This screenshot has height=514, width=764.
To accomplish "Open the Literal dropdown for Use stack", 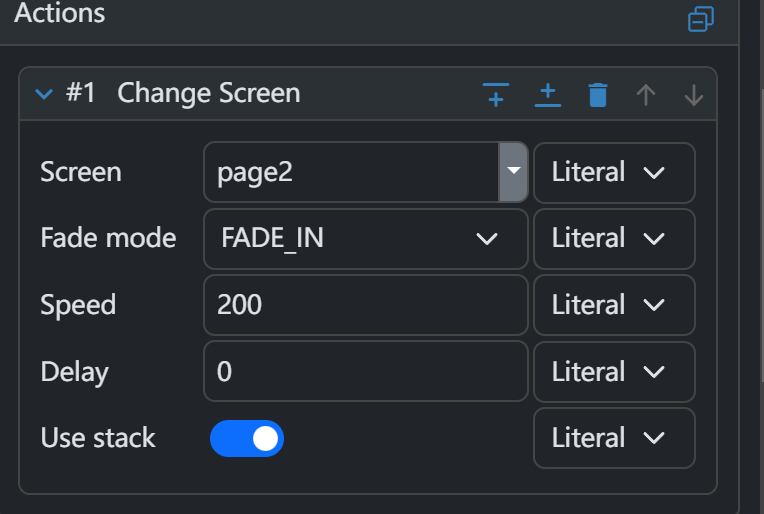I will (614, 438).
